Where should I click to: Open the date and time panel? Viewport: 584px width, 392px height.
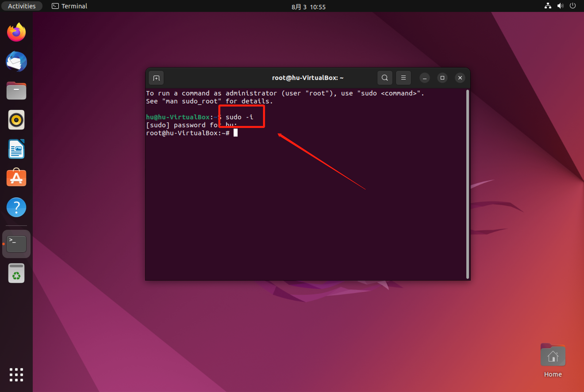pyautogui.click(x=308, y=7)
